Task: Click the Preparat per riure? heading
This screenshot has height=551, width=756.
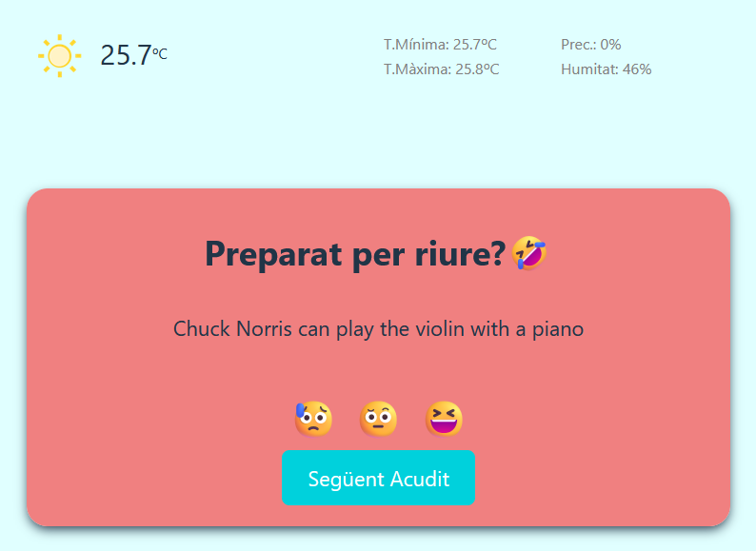Action: tap(355, 254)
